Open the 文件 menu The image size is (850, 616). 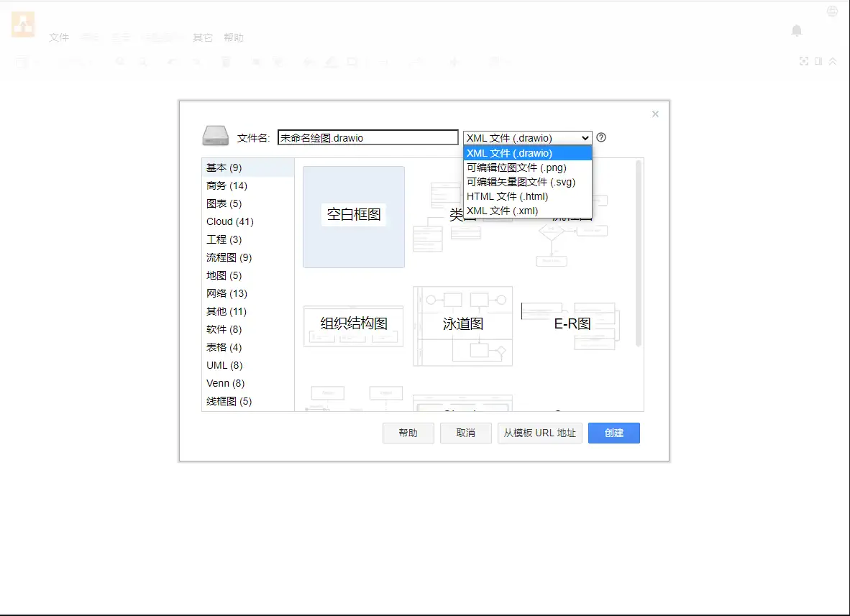(59, 37)
